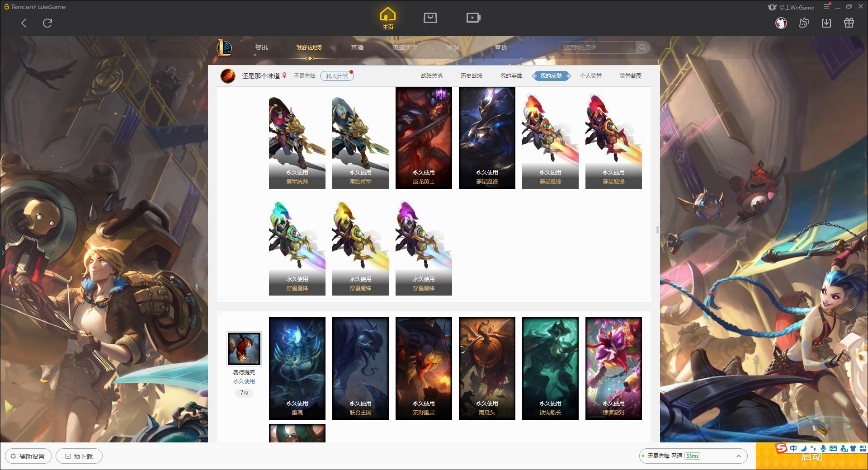Click the League of Legends logo icon

224,47
